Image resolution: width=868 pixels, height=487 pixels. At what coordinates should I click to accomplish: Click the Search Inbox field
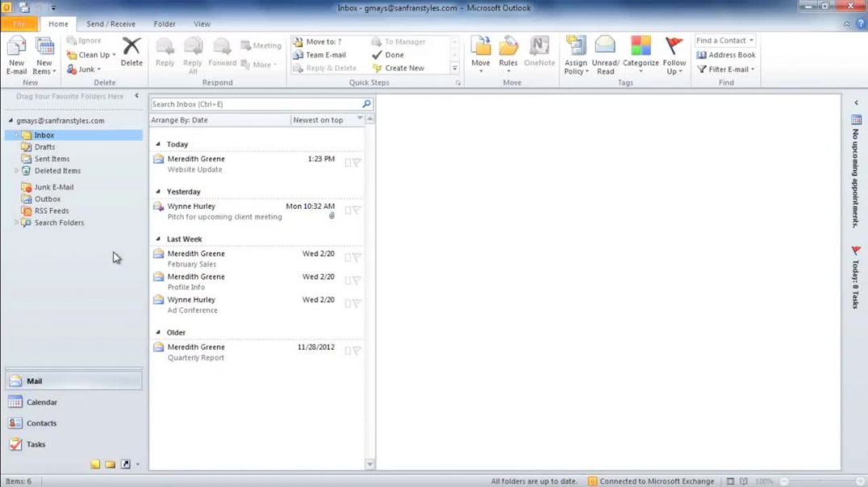(255, 104)
